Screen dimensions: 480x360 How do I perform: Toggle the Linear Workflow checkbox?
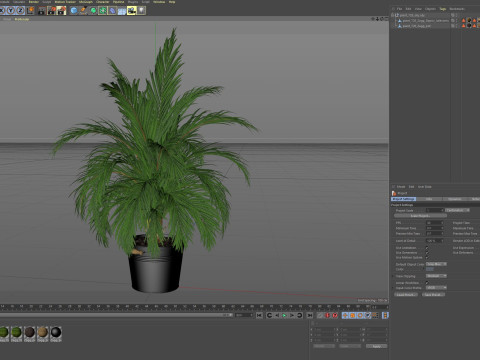[427, 283]
